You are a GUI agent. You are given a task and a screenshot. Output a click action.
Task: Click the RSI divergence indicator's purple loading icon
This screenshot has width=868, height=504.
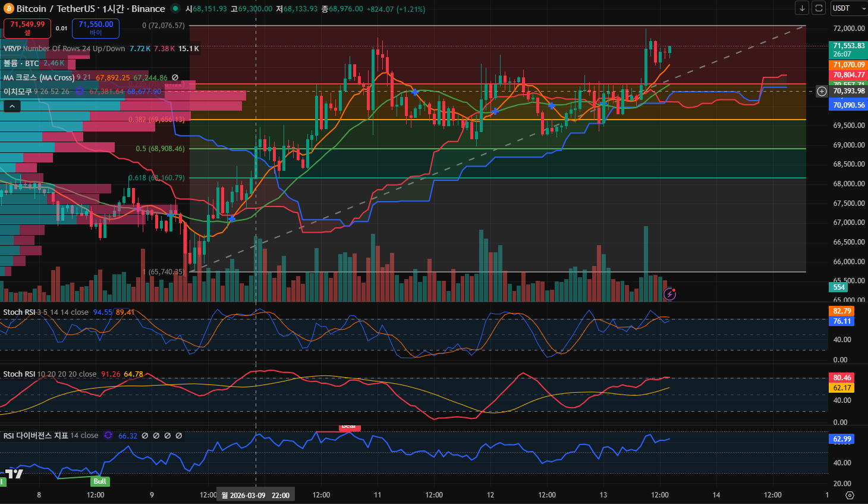click(108, 436)
